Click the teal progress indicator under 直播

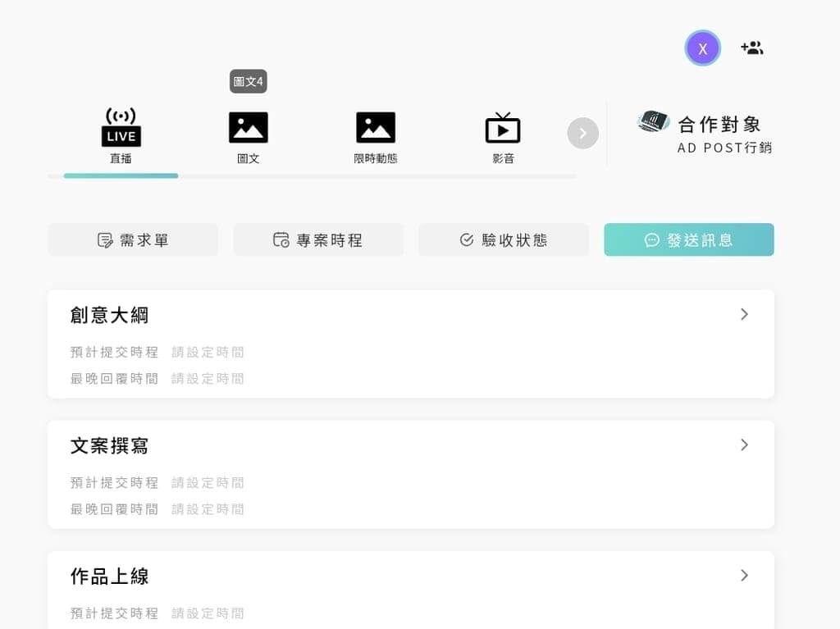121,175
